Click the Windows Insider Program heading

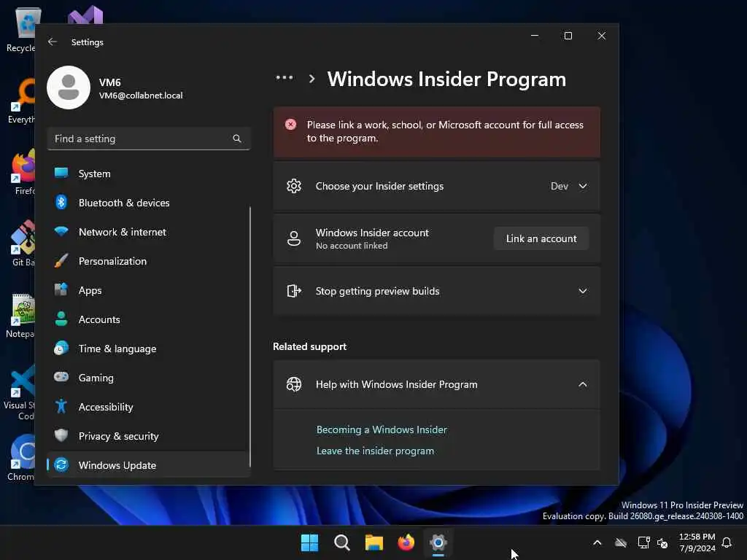tap(446, 79)
